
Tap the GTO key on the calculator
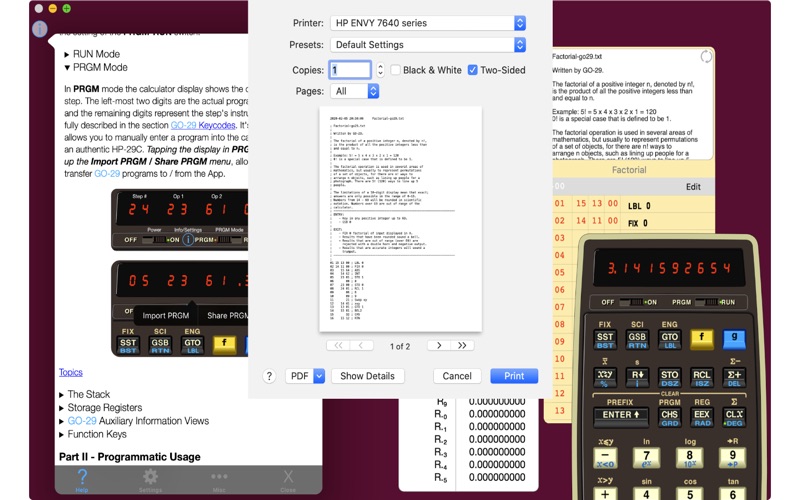pos(669,339)
